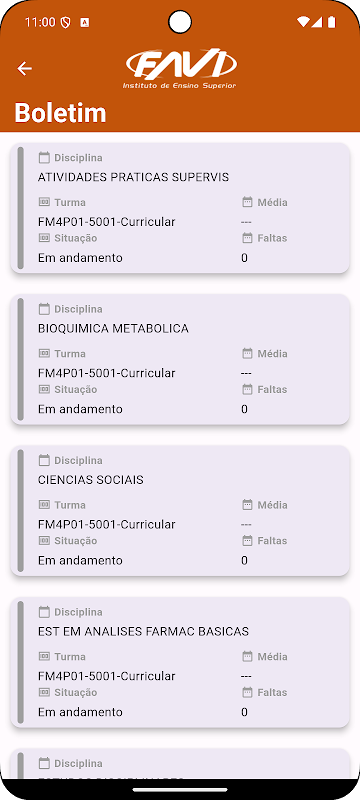360x800 pixels.
Task: Tap calendar icon beside Disciplina in first card
Action: 44,158
